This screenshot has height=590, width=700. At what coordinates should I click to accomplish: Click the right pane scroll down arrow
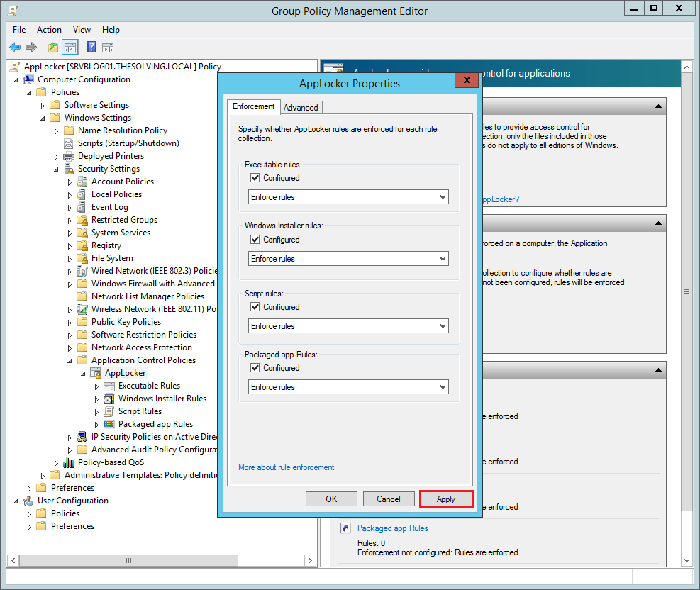[x=687, y=560]
